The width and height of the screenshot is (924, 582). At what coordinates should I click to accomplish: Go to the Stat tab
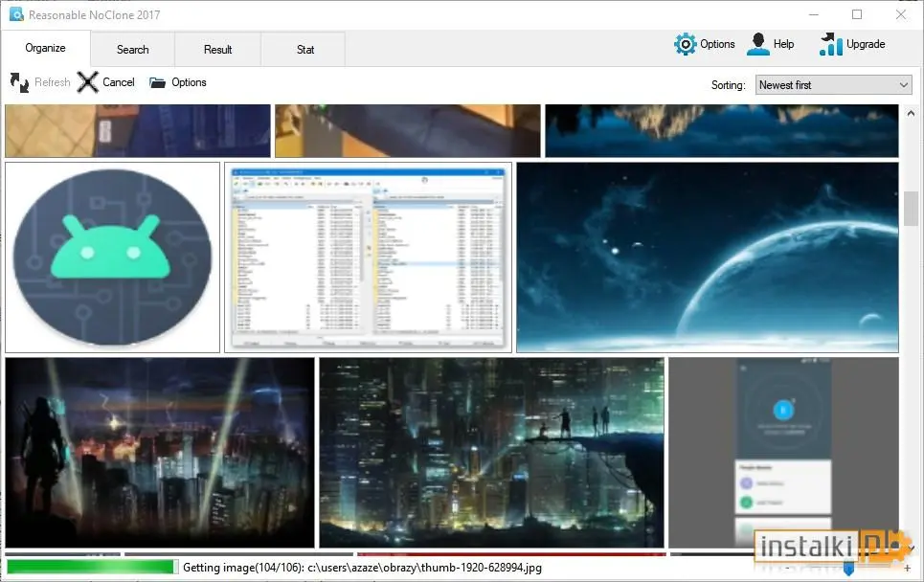[x=304, y=50]
